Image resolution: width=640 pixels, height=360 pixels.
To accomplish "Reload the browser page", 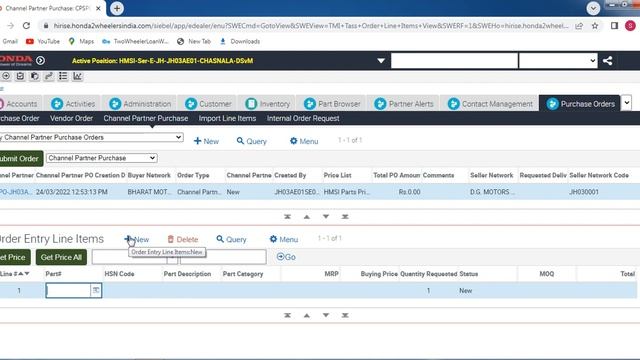I will coord(27,26).
